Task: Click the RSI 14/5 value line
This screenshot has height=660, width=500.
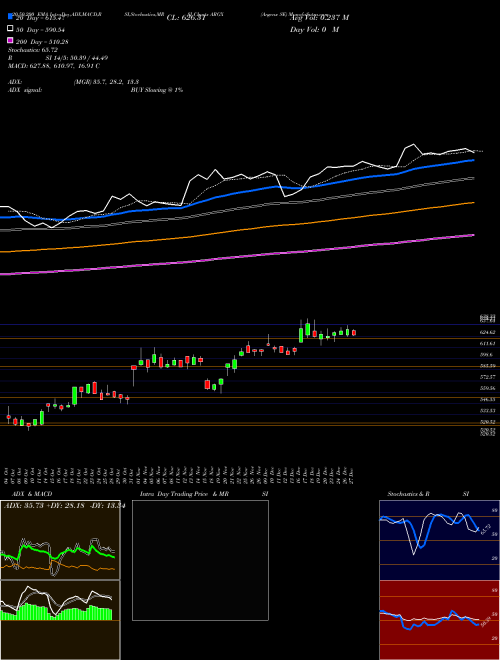Action: point(58,58)
